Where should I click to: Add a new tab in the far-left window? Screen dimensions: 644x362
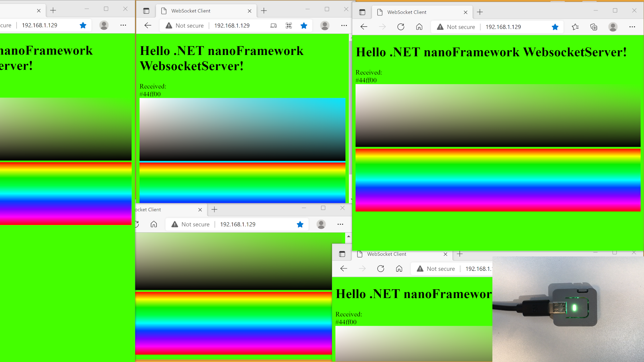[x=53, y=10]
